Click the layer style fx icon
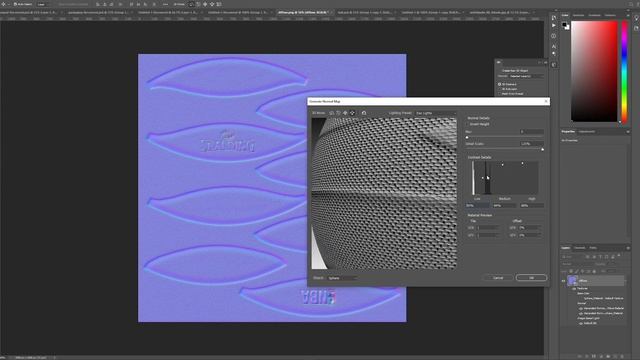Screen dimensions: 640x360 587,356
